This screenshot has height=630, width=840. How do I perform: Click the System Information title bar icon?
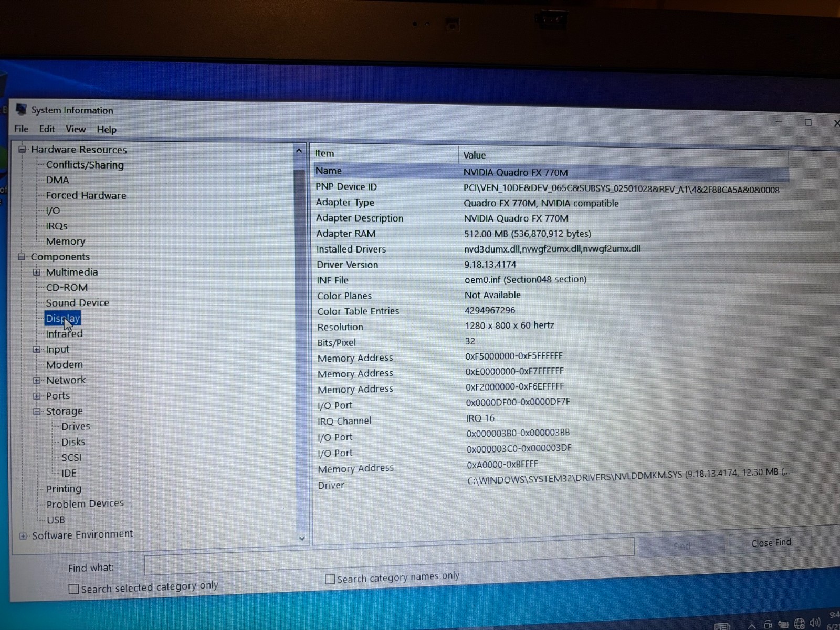tap(22, 109)
